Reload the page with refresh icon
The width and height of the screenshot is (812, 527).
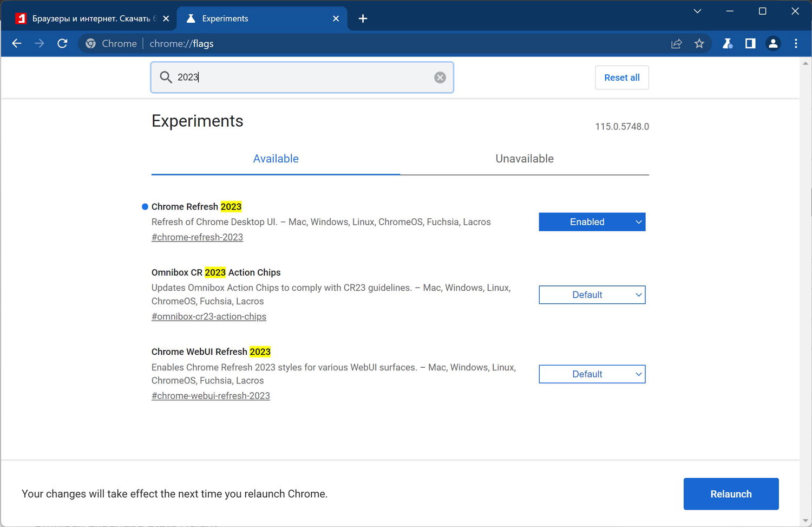point(62,43)
